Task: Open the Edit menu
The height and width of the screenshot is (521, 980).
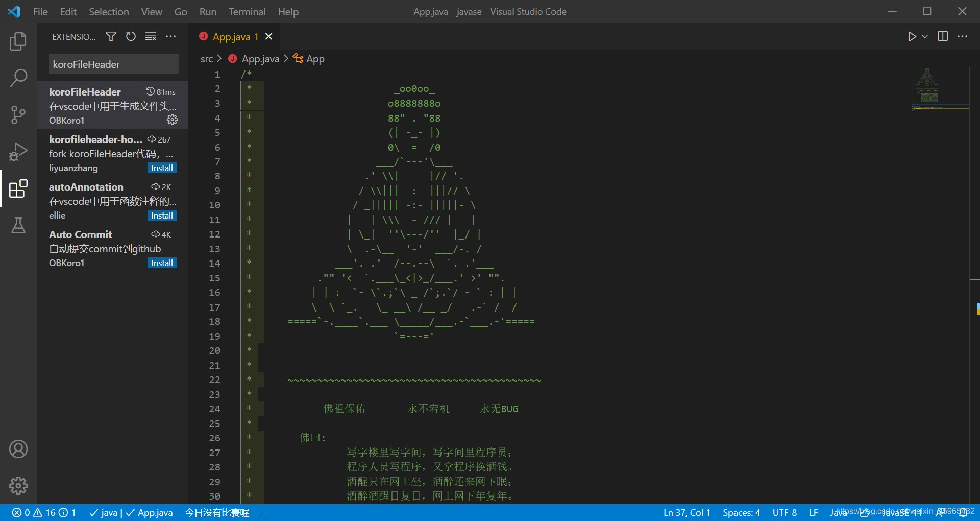Action: [x=68, y=12]
